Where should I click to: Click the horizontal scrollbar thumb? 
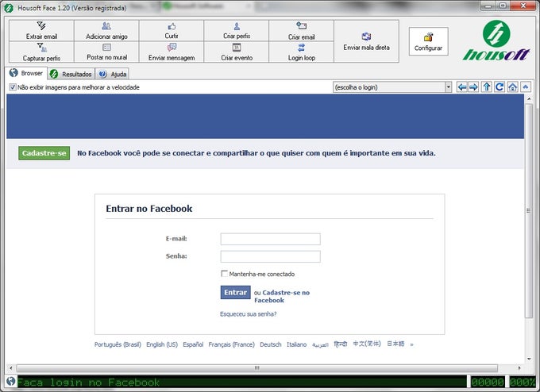click(257, 368)
